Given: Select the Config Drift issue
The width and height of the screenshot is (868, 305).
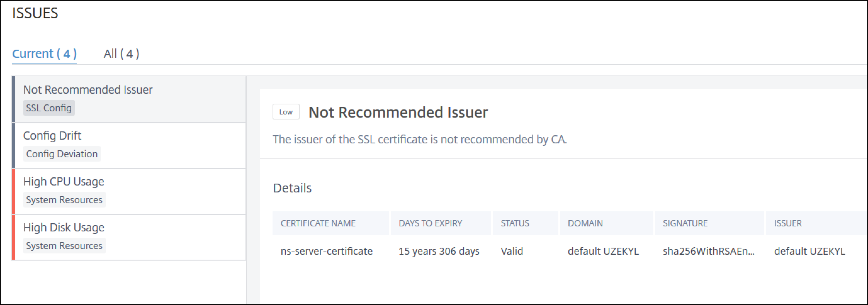Looking at the screenshot, I should coord(129,146).
